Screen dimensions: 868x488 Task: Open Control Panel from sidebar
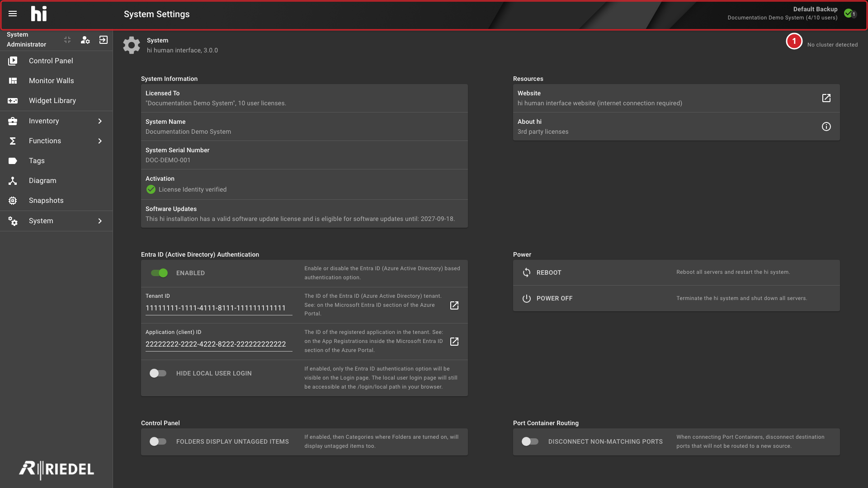pyautogui.click(x=56, y=61)
